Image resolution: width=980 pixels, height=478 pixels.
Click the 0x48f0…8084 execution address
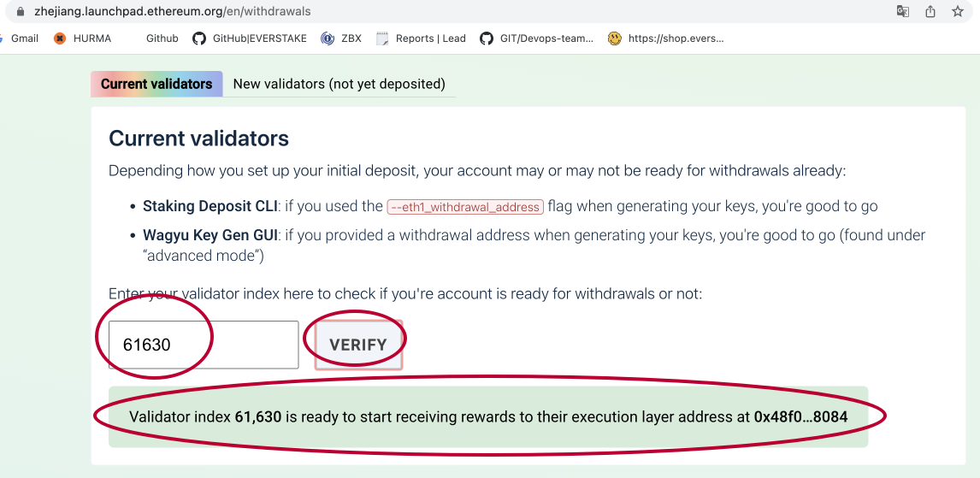[x=801, y=416]
